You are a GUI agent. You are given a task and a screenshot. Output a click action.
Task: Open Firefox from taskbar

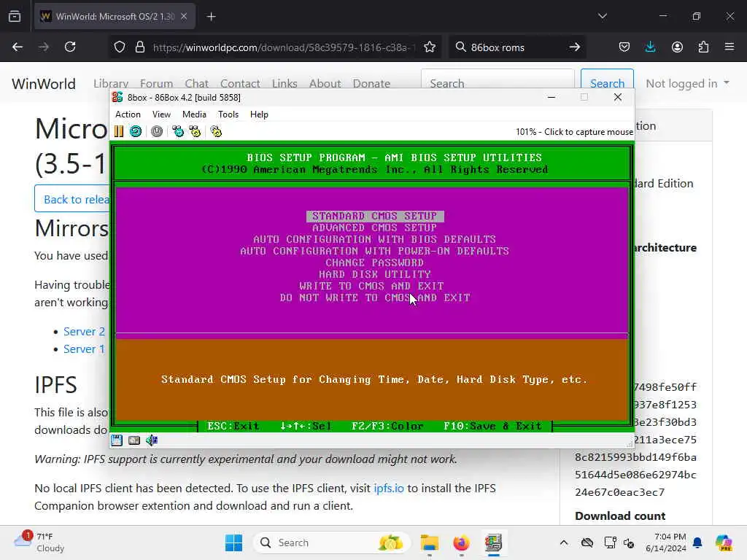click(x=461, y=542)
